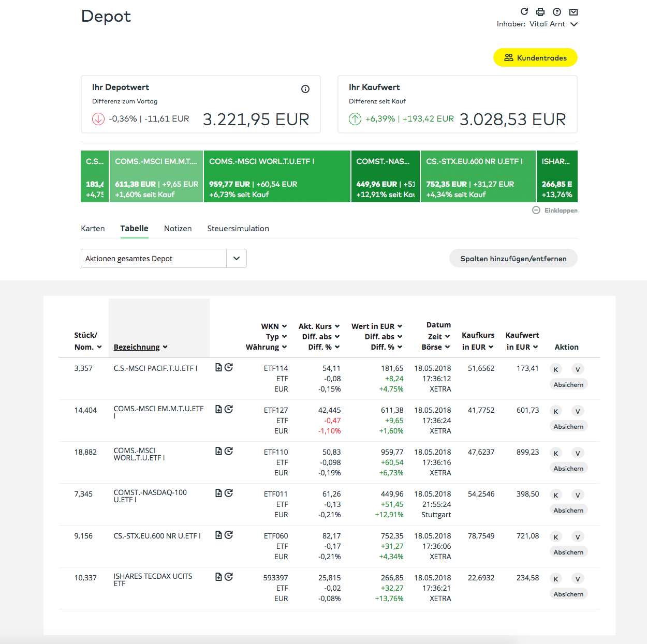Viewport: 647px width, 644px height.
Task: Click the V sell icon for ETF114 row
Action: [578, 369]
